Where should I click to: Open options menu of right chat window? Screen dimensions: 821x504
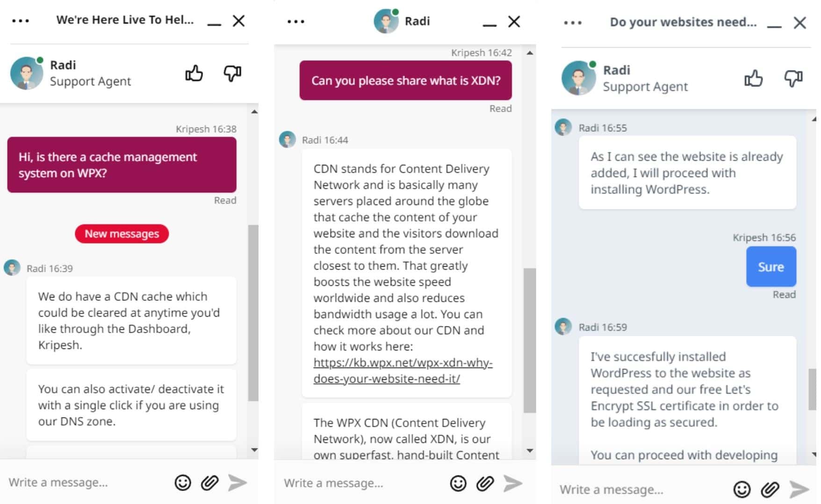coord(573,22)
